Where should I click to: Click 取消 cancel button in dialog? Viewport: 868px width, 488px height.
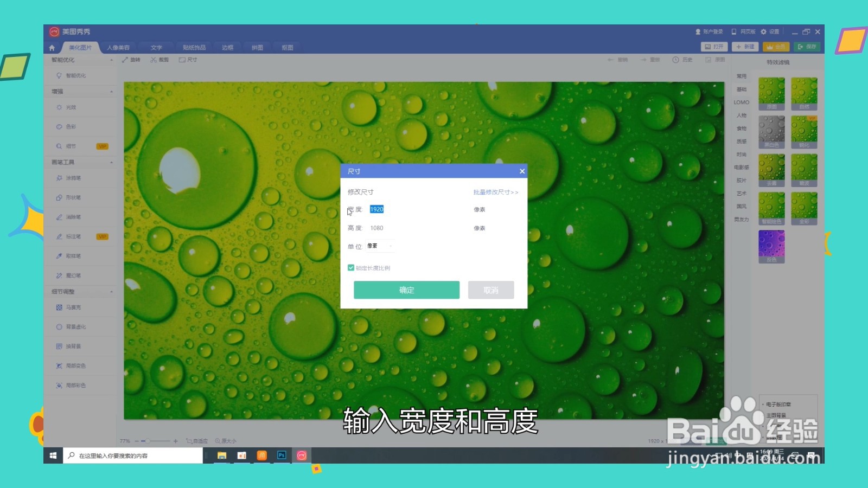[491, 290]
